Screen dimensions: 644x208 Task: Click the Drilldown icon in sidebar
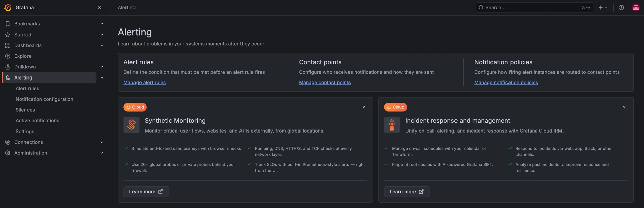pyautogui.click(x=8, y=67)
